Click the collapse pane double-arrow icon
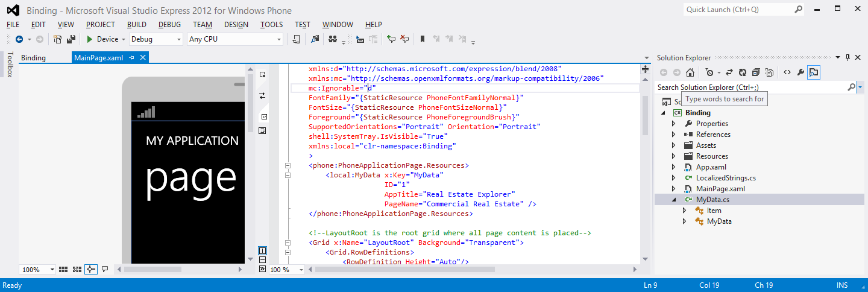The image size is (868, 292). coord(263,269)
